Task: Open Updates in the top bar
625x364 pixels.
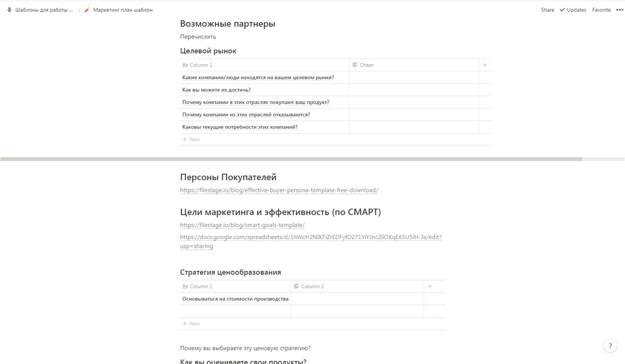Action: tap(573, 10)
